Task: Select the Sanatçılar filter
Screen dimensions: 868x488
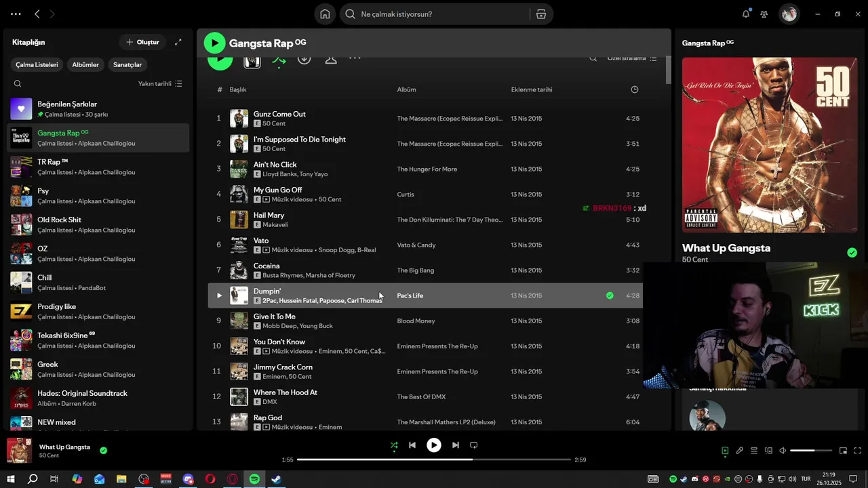Action: pyautogui.click(x=127, y=64)
